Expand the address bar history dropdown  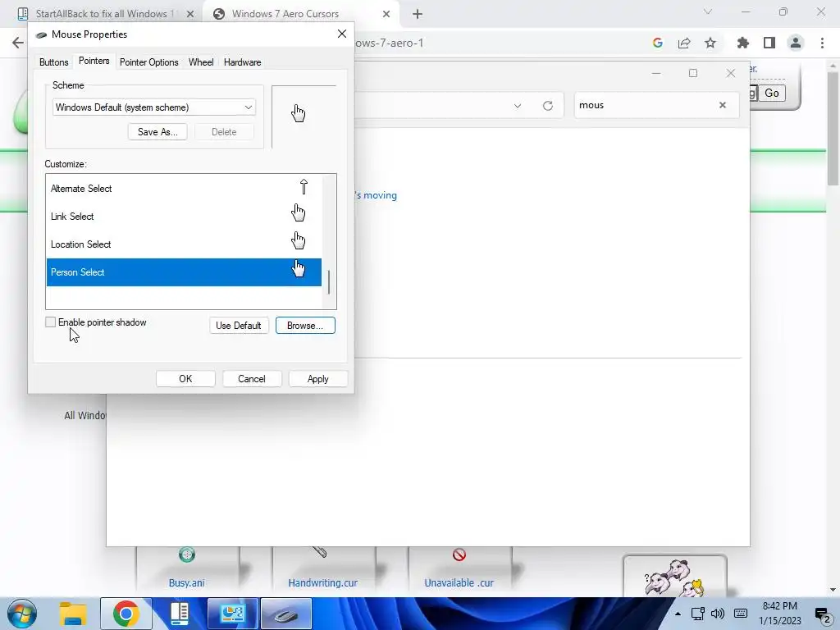coord(518,106)
